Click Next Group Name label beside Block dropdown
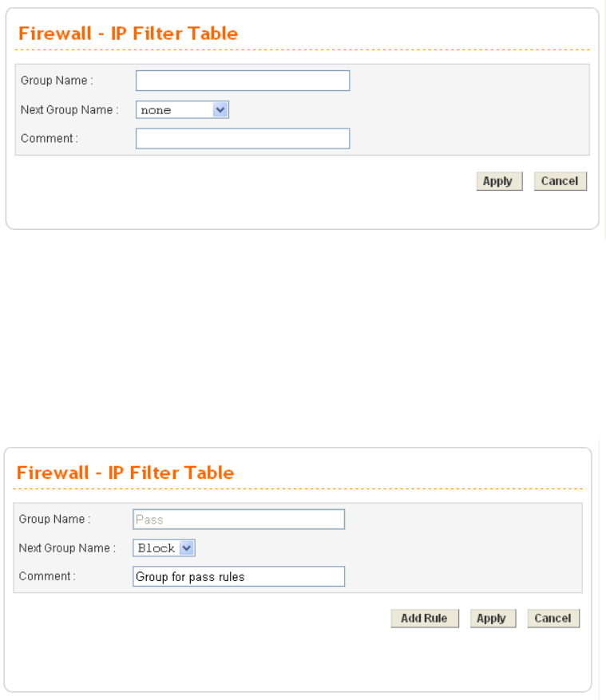This screenshot has width=606, height=700. coord(67,548)
